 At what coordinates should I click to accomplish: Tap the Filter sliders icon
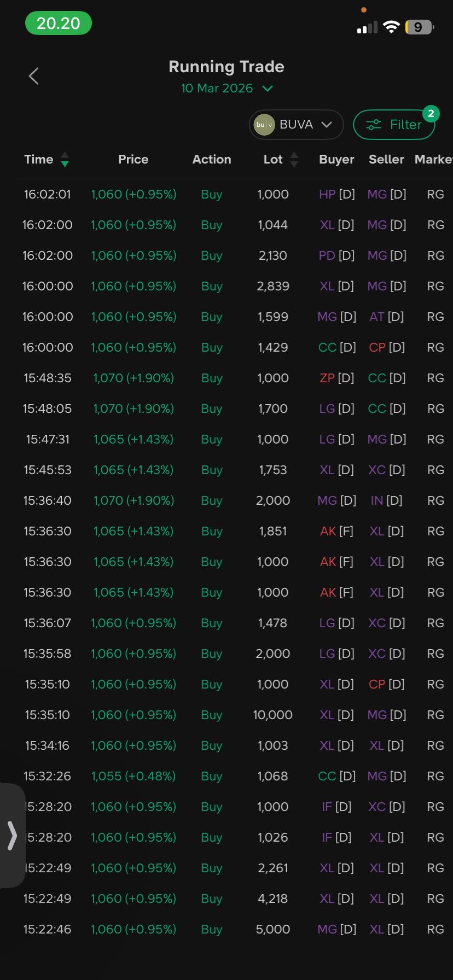[374, 125]
